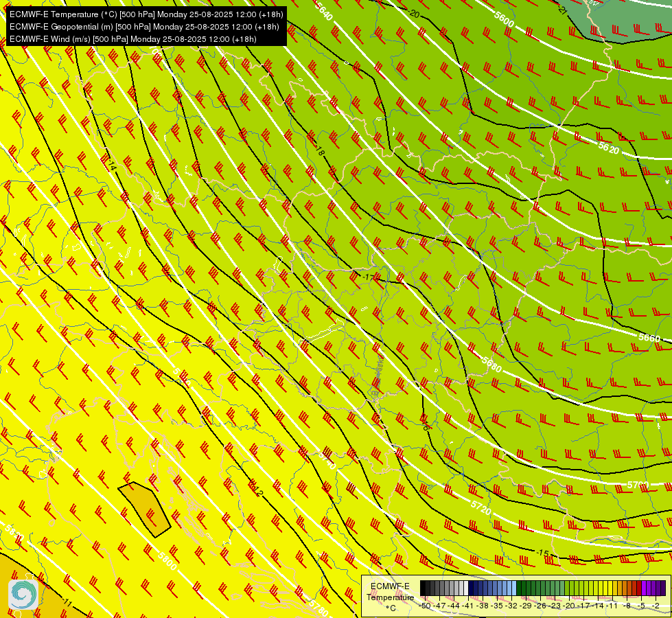Click the -2 tick label in the legend
This screenshot has height=618, width=672.
(656, 606)
